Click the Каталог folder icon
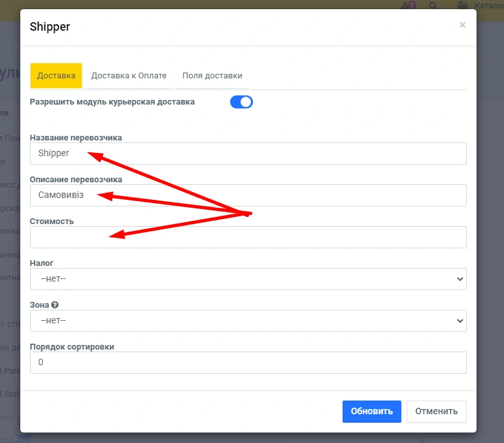This screenshot has width=504, height=443. (x=463, y=5)
